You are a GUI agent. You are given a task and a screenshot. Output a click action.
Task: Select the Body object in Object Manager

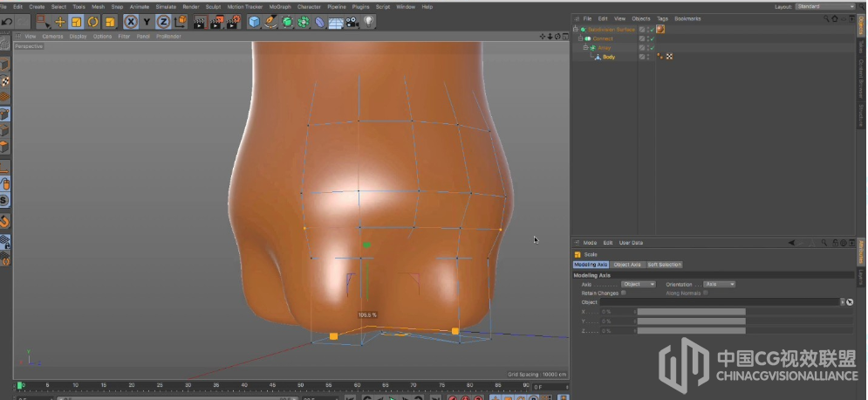[608, 57]
